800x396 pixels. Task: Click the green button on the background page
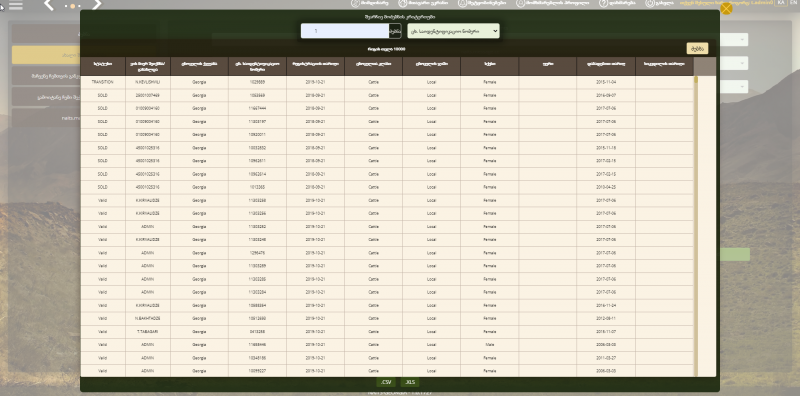pyautogui.click(x=735, y=255)
